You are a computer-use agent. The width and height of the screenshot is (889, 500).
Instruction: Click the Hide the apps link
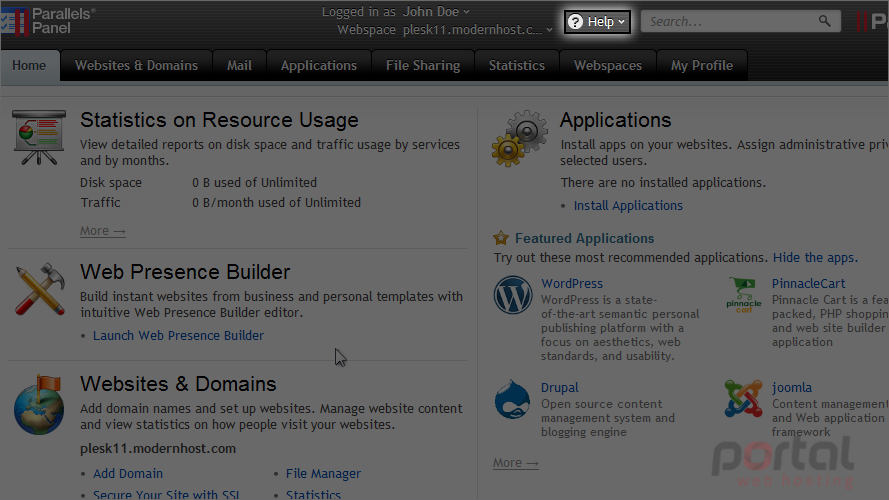coord(815,257)
